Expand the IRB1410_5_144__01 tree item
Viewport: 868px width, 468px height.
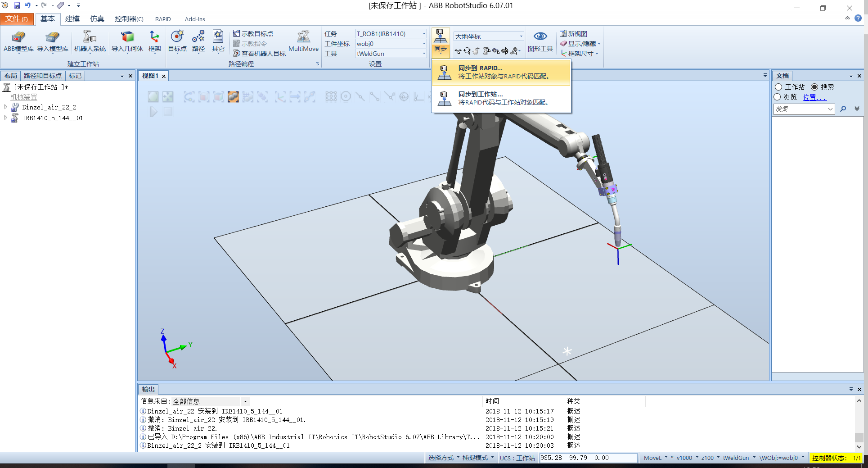pos(6,118)
